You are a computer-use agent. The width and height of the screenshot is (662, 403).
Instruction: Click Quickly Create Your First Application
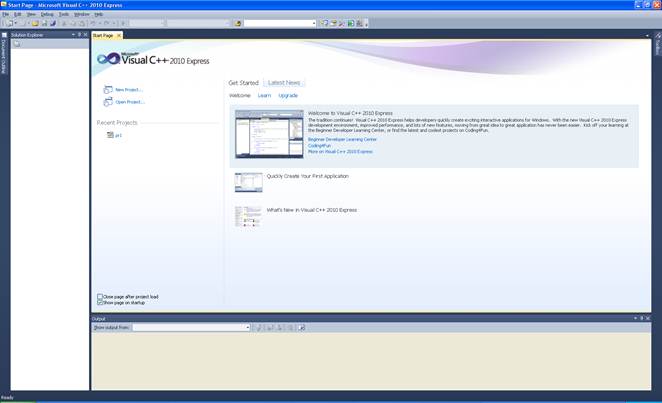(x=308, y=176)
